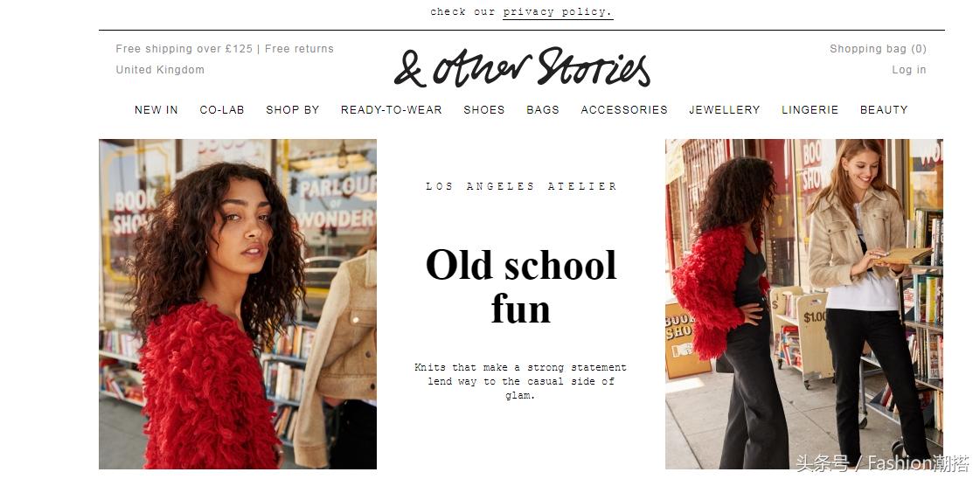Go to the BAGS category
Screen dimensions: 980x479
[543, 110]
